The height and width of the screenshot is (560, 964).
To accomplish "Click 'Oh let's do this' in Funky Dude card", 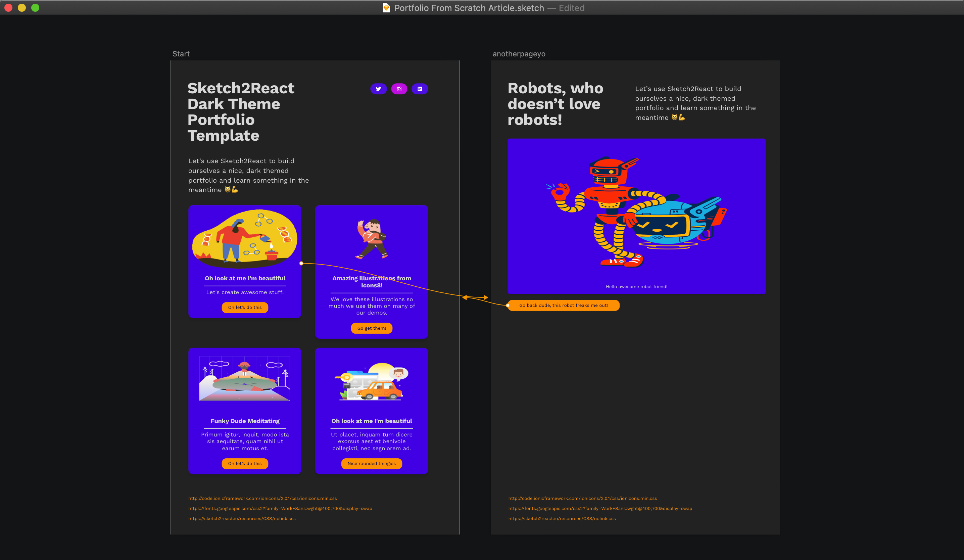I will pos(245,464).
